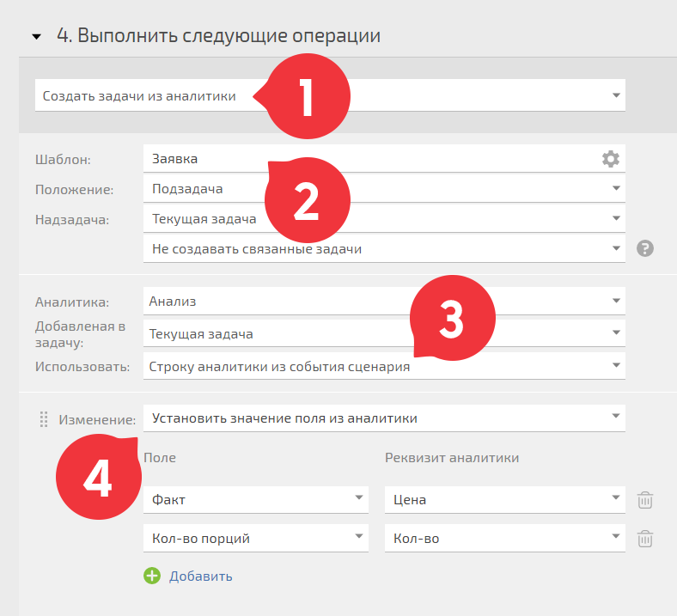Open the 'Создать задачи из аналитики' operation dropdown
Viewport: 677px width, 616px height.
(x=330, y=95)
